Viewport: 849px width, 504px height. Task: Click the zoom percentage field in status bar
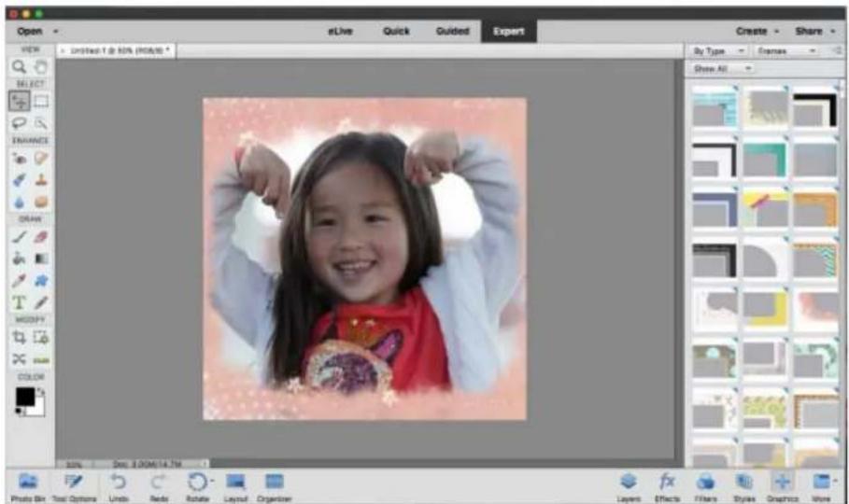tap(74, 465)
